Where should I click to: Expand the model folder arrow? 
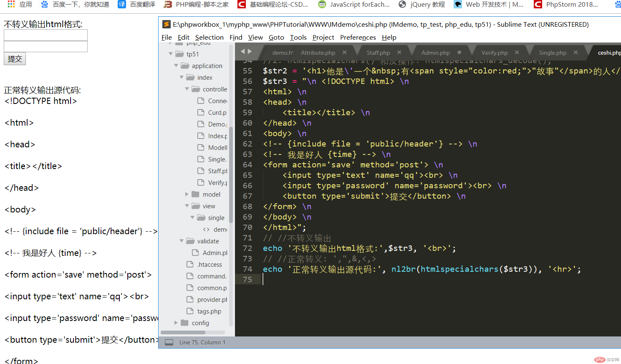187,194
